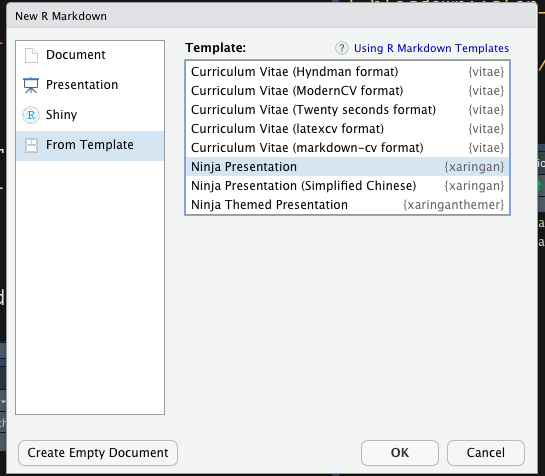Image resolution: width=545 pixels, height=476 pixels.
Task: Click the From Template layout icon
Action: click(x=31, y=145)
